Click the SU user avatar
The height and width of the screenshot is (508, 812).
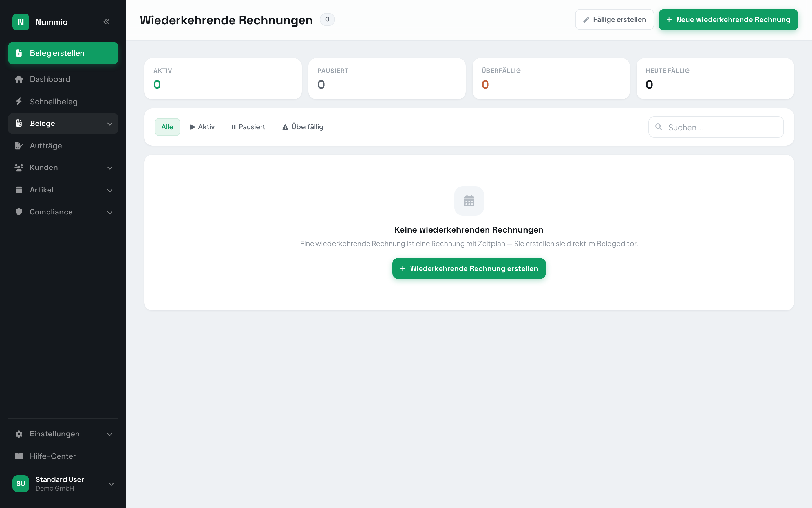pos(21,483)
